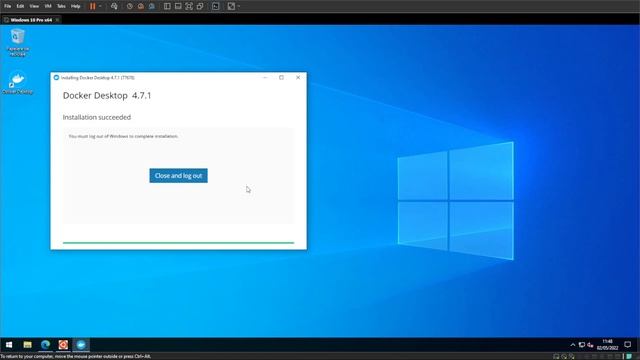The width and height of the screenshot is (640, 360).
Task: Toggle the library sidebar view icon
Action: click(167, 6)
